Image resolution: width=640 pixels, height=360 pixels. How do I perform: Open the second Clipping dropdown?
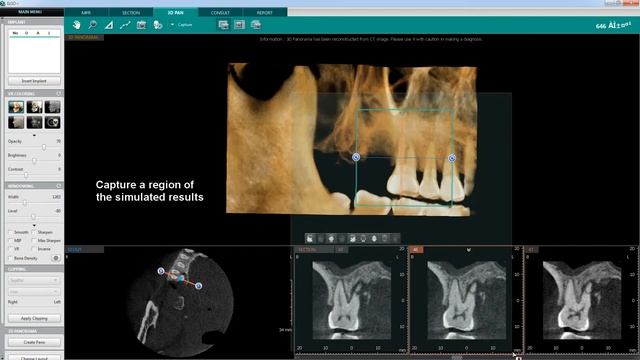(34, 292)
